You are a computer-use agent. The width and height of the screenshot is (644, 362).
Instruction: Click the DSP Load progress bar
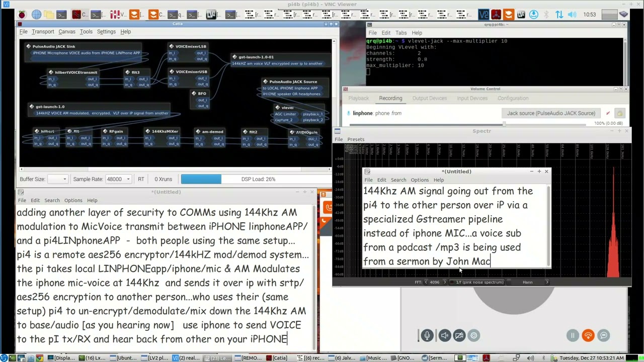[256, 179]
